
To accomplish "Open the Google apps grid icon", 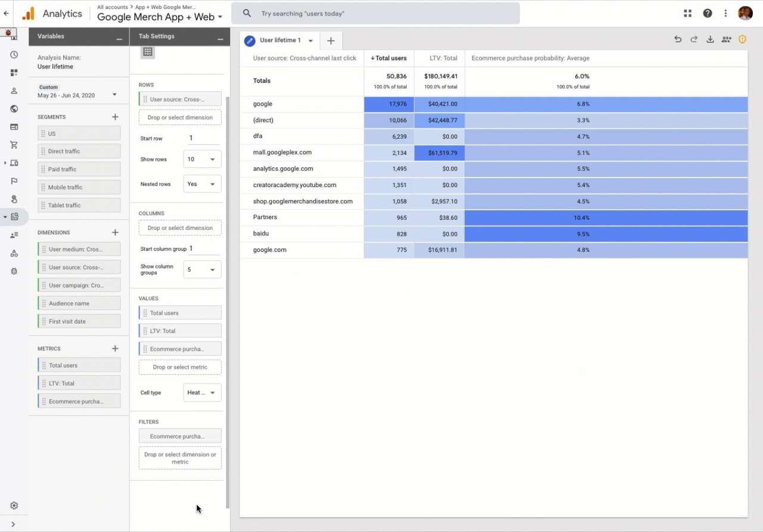I will click(687, 13).
